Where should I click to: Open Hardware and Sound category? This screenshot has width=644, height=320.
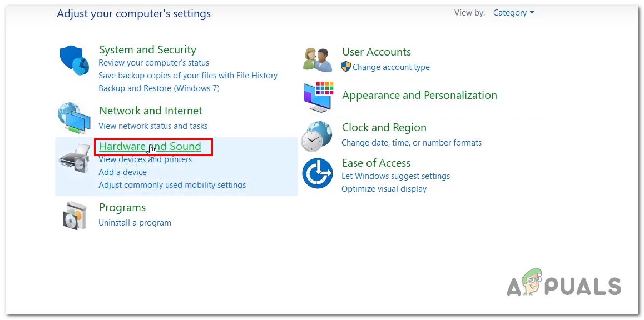coord(150,147)
